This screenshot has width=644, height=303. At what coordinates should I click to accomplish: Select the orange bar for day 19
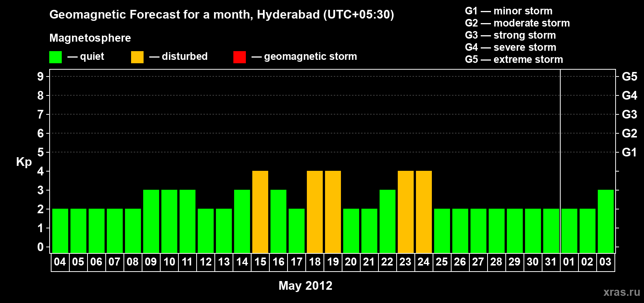pyautogui.click(x=333, y=212)
